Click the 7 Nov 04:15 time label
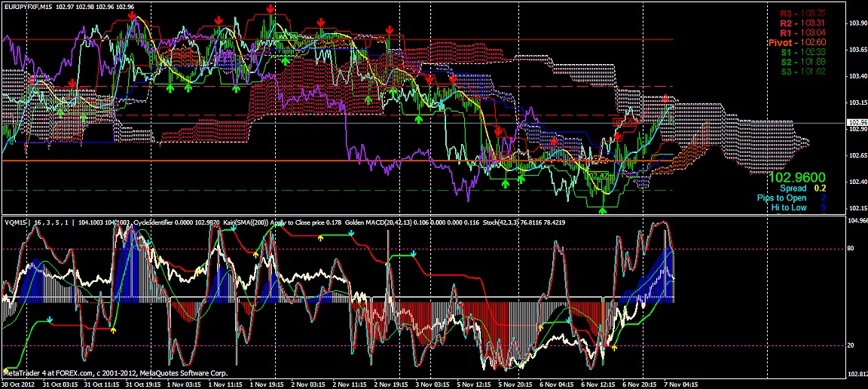Viewport: 868px width, 389px height. pyautogui.click(x=681, y=384)
